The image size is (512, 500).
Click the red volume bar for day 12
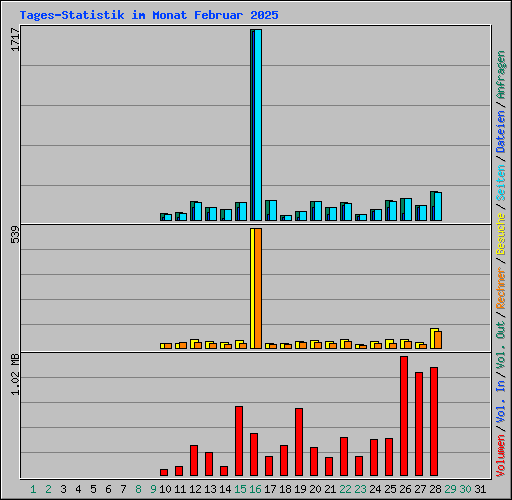pos(194,461)
